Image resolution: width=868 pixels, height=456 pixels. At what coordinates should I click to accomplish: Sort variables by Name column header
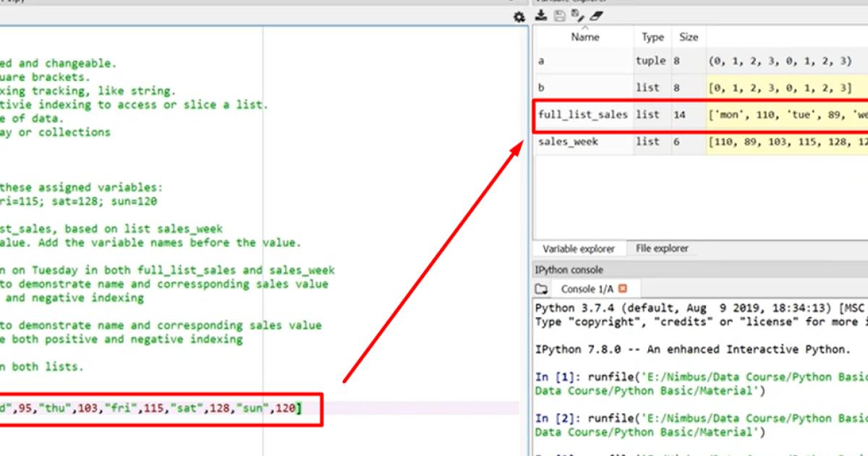click(585, 37)
